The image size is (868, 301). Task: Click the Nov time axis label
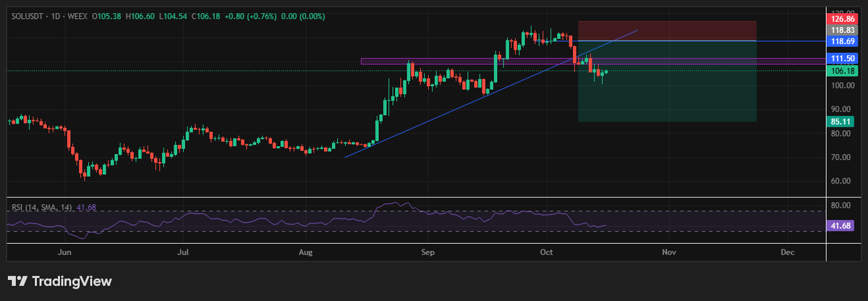click(668, 253)
